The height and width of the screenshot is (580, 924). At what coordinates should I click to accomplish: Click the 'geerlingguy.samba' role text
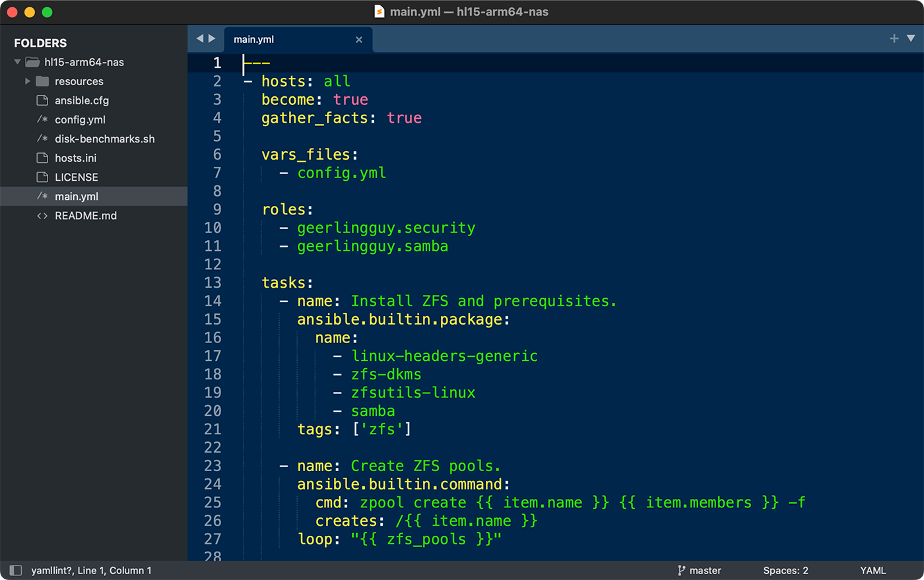click(373, 246)
